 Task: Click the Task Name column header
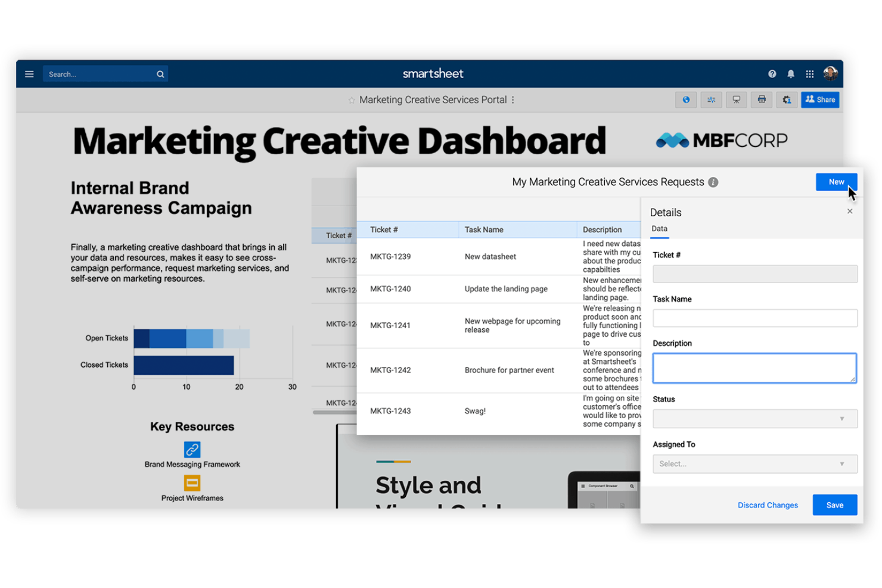[517, 230]
